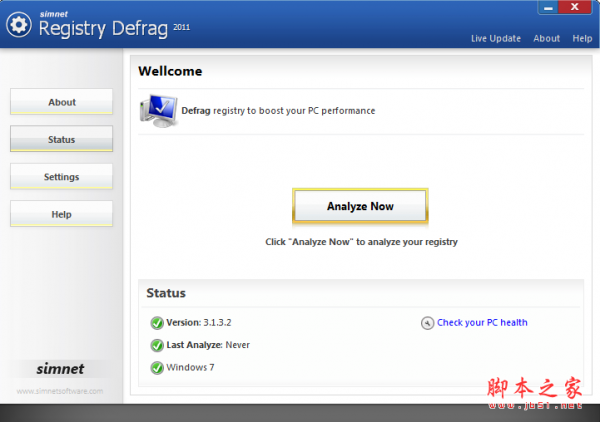Follow the Check your PC health link
Image resolution: width=600 pixels, height=422 pixels.
(x=482, y=323)
